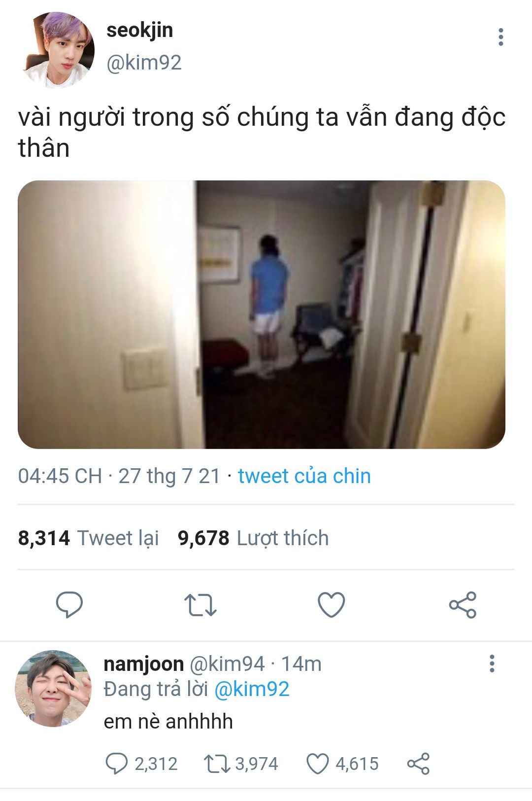The image size is (532, 801).
Task: Retweet the main tweet via retweet icon
Action: tap(200, 605)
